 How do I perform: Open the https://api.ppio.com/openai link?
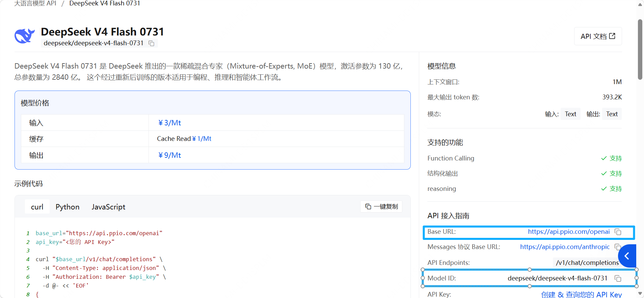click(x=569, y=232)
